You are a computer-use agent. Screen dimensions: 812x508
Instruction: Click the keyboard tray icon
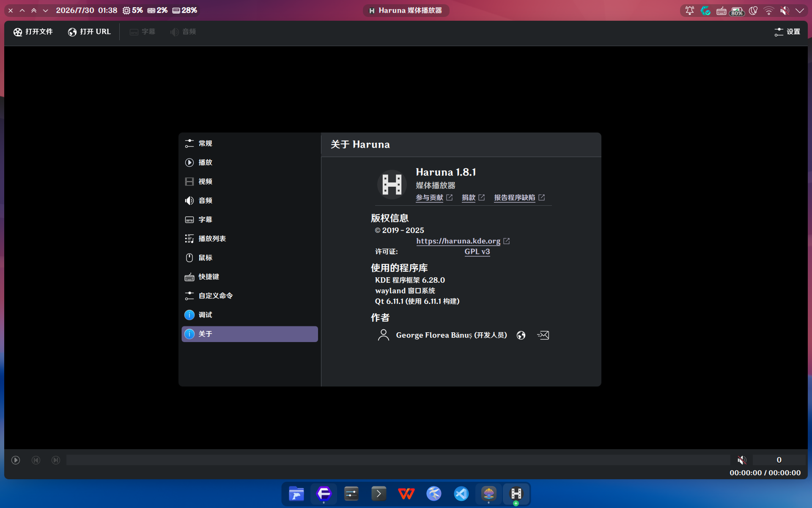721,11
